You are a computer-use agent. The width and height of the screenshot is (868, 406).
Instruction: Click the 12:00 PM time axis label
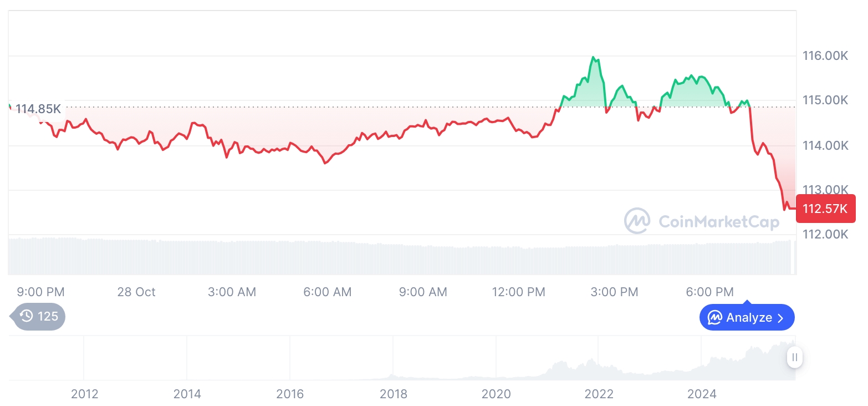coord(518,292)
